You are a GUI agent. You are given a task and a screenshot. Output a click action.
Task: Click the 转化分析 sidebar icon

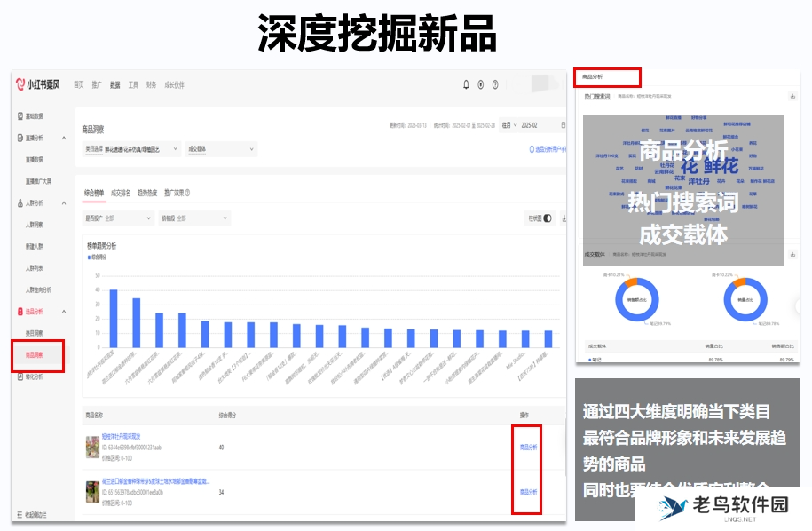tap(20, 376)
